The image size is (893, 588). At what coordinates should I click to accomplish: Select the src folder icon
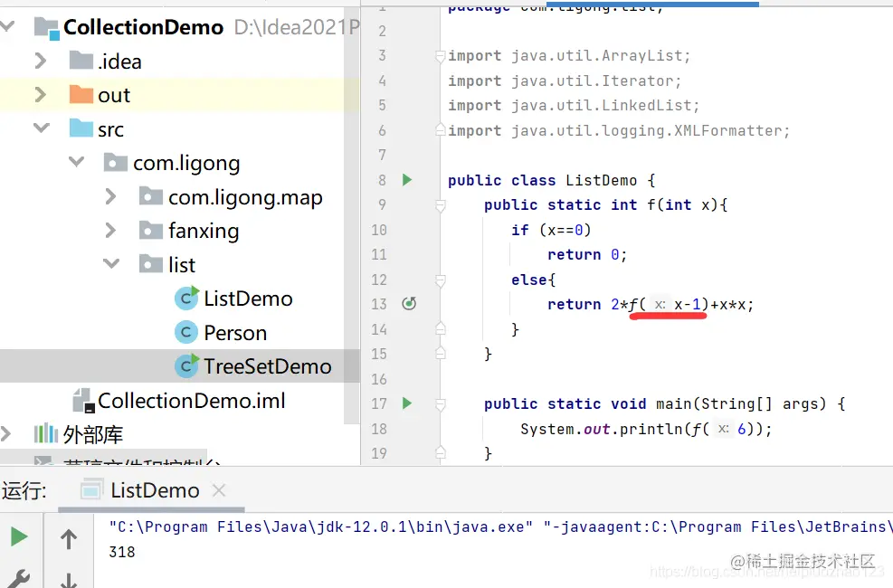pyautogui.click(x=81, y=128)
